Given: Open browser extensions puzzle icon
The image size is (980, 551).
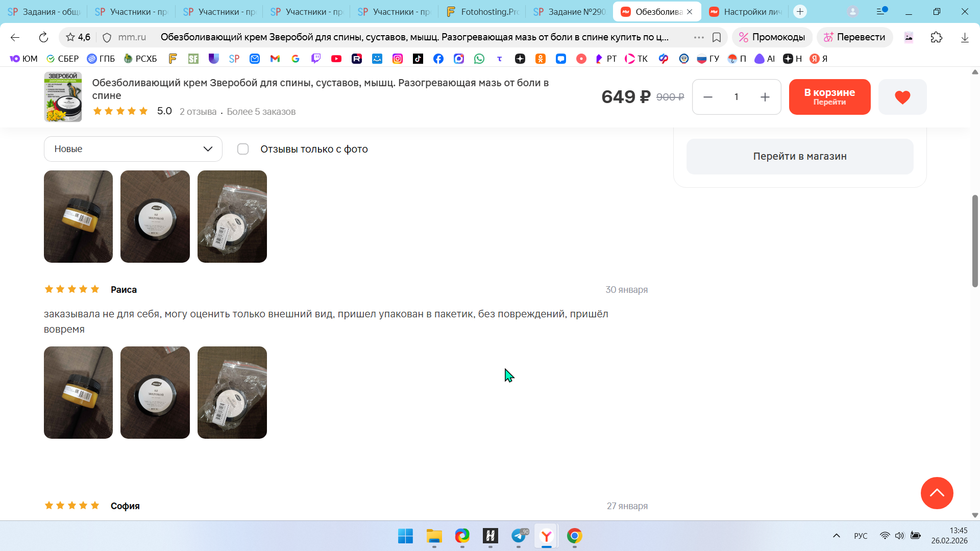Looking at the screenshot, I should [936, 37].
